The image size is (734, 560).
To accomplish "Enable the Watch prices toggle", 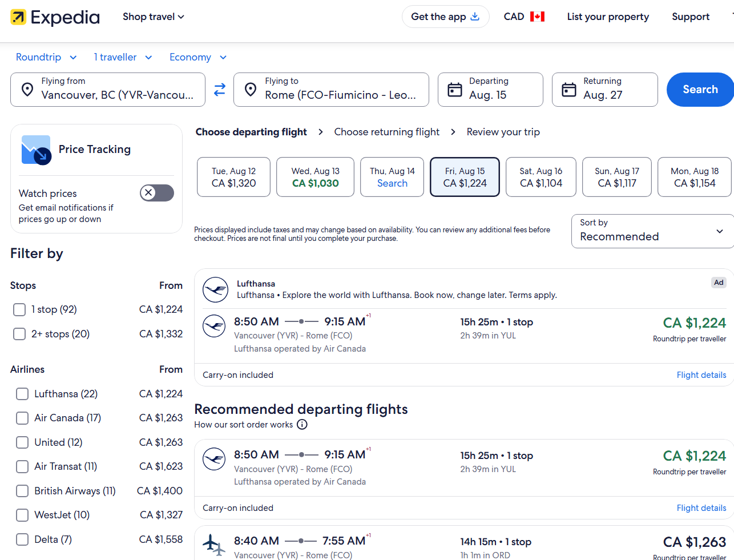I will coord(156,193).
